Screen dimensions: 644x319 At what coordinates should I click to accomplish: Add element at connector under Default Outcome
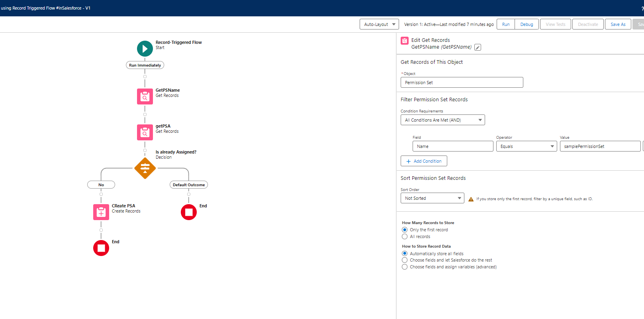click(x=189, y=194)
